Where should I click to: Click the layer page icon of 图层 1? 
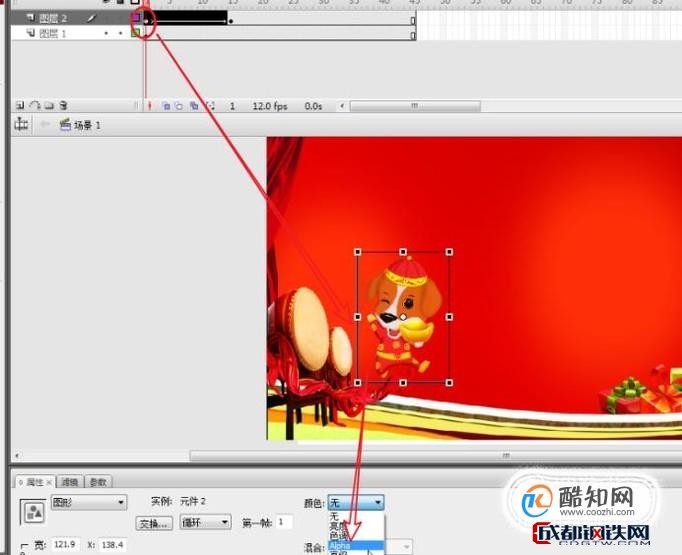(30, 33)
